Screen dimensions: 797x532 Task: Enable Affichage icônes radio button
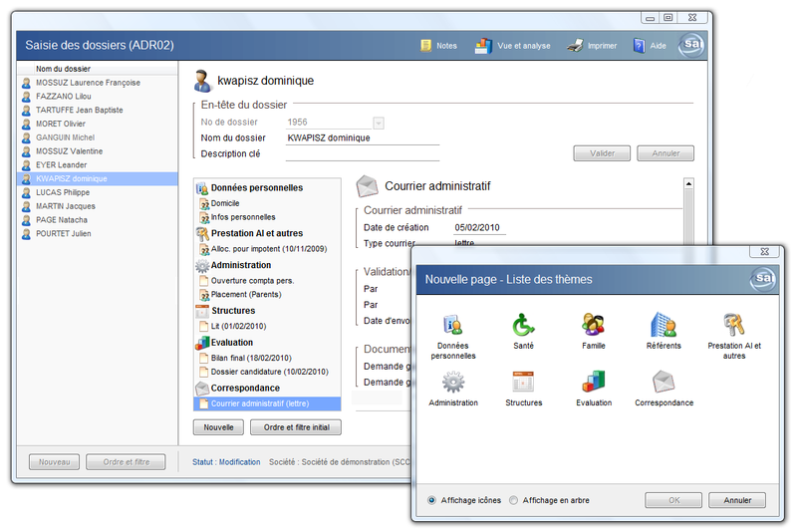[x=431, y=500]
